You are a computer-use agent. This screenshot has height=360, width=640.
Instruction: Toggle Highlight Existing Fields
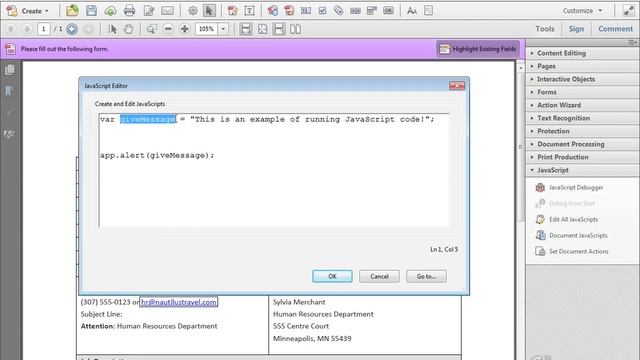coord(478,49)
